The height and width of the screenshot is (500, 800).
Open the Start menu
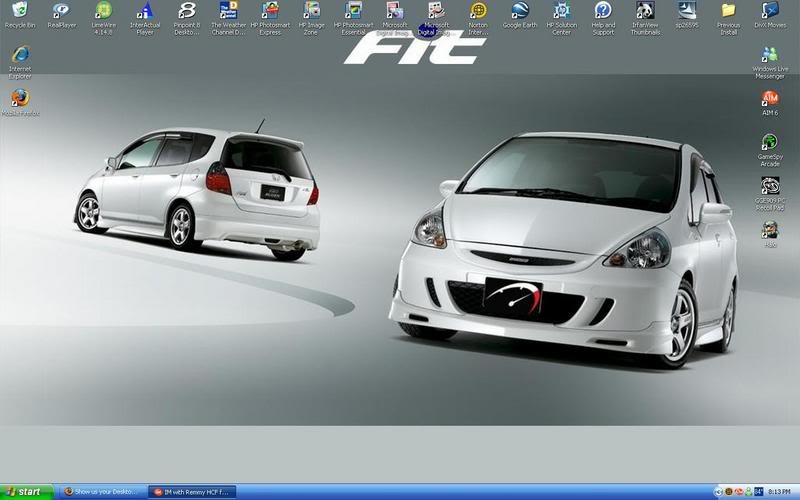tap(27, 492)
